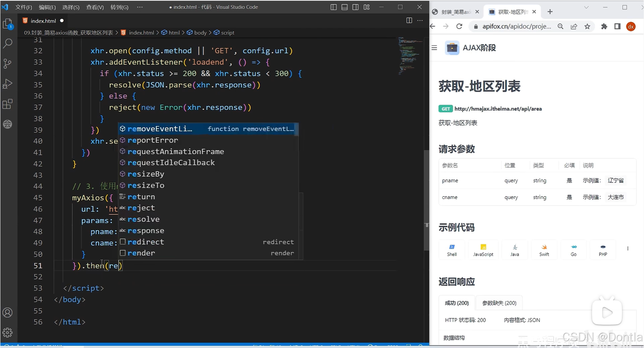This screenshot has height=348, width=644.
Task: Select the JavaScript code example
Action: pos(483,250)
